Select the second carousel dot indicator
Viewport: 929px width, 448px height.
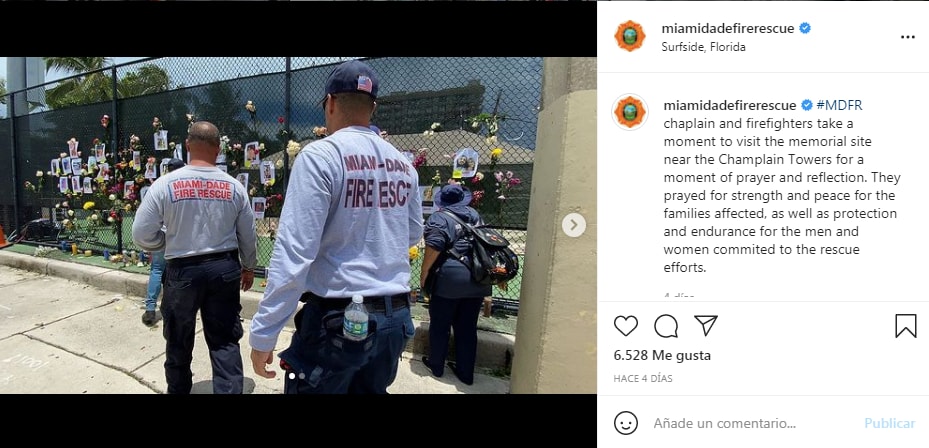point(302,376)
